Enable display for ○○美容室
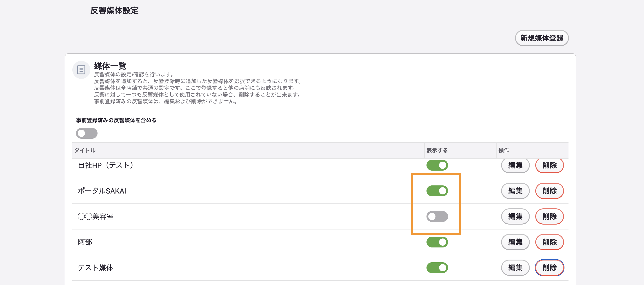This screenshot has height=285, width=644. click(x=437, y=216)
